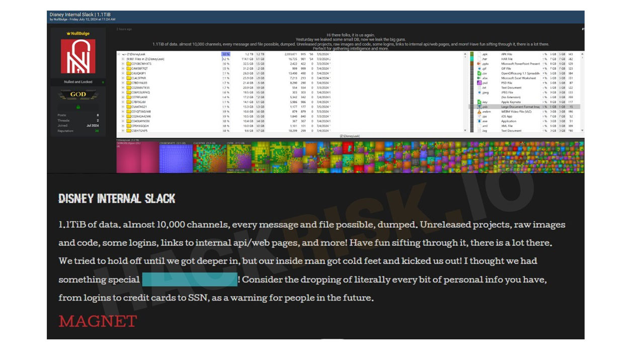Viewport: 644px width, 362px height.
Task: Click the extension list's right scrollbar up arrow
Action: [582, 54]
